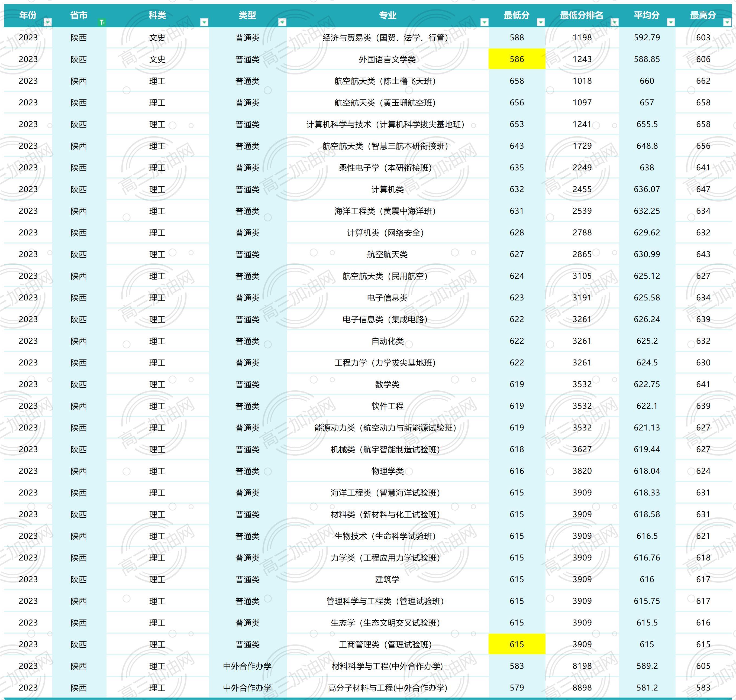Click average score 589.2
This screenshot has height=700, width=736.
point(647,666)
